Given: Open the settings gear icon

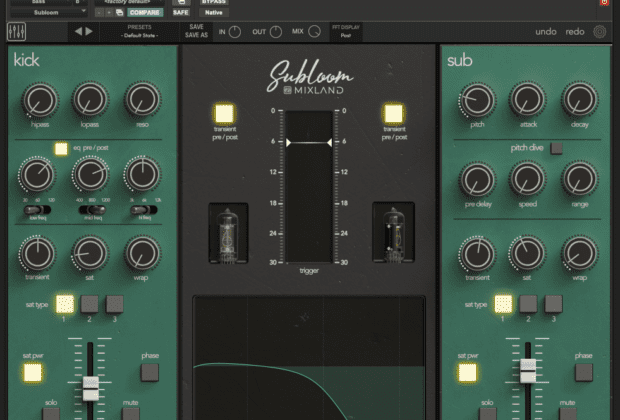Looking at the screenshot, I should point(599,32).
